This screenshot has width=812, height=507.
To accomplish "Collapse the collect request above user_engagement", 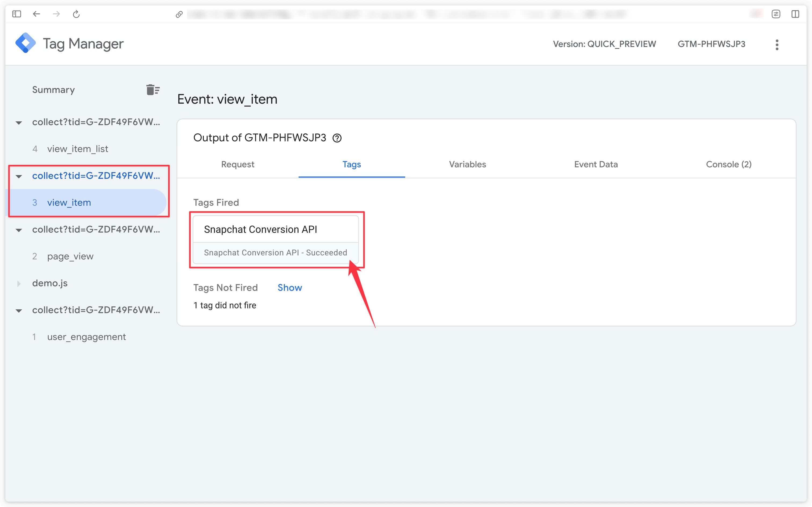I will tap(19, 310).
